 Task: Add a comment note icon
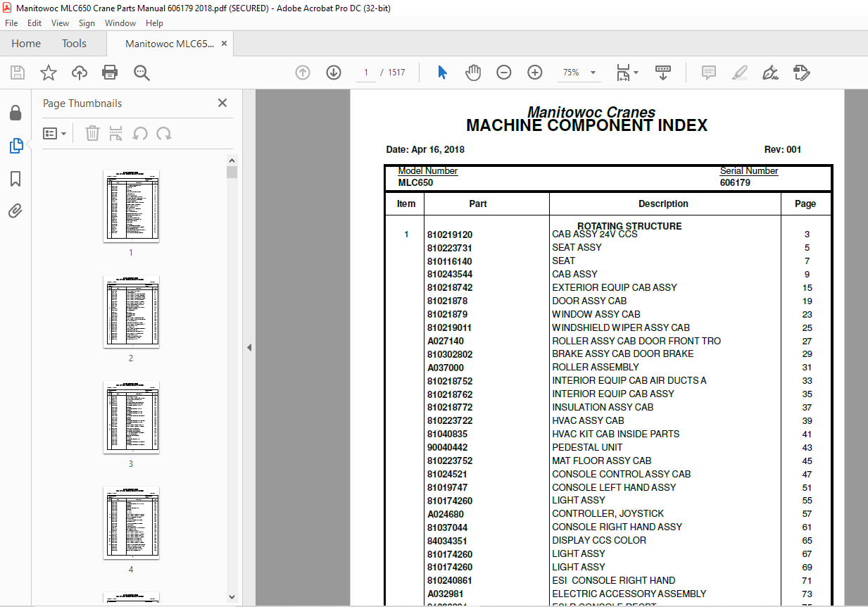[709, 73]
